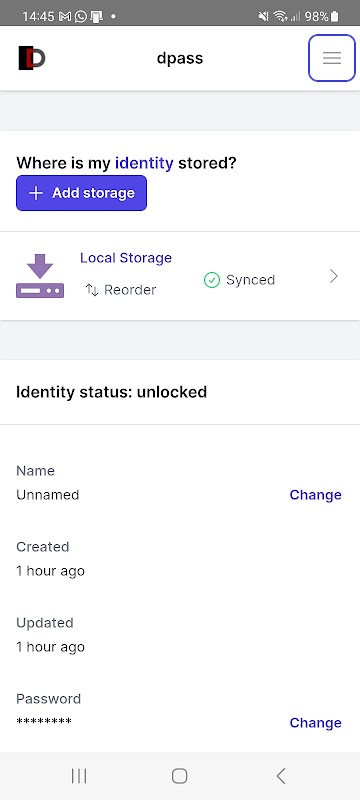Image resolution: width=360 pixels, height=800 pixels.
Task: Tap the plus icon in Add storage
Action: point(36,193)
